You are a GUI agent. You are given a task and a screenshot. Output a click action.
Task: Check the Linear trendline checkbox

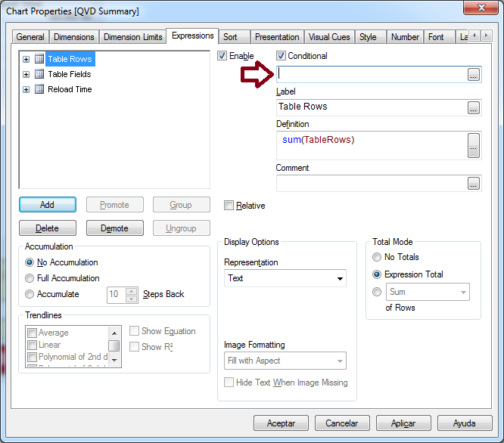(x=32, y=345)
